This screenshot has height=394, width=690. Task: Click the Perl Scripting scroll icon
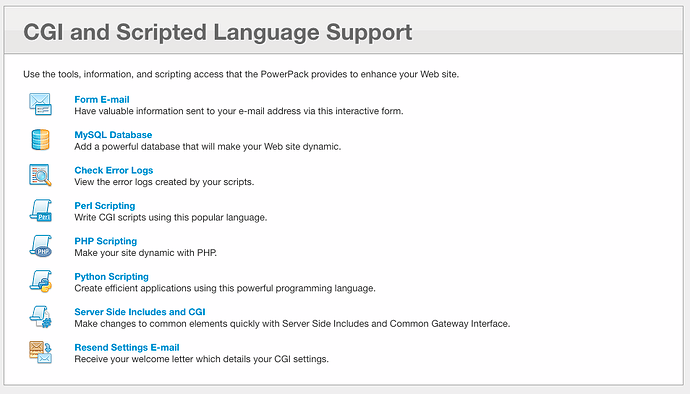click(x=40, y=210)
